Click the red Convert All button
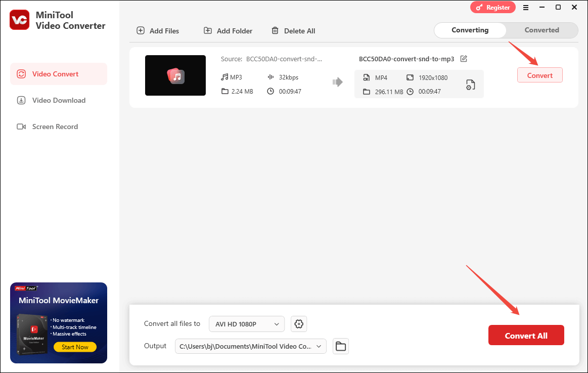The image size is (588, 373). click(x=526, y=335)
